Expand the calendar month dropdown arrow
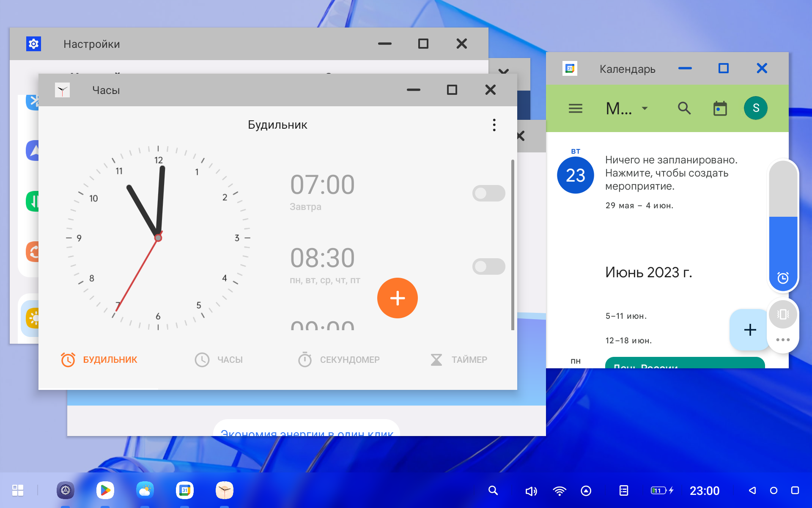Image resolution: width=812 pixels, height=508 pixels. [x=645, y=108]
